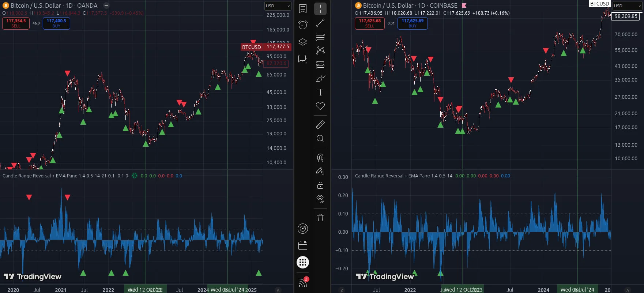Screen dimensions: 644x293
Task: Open the Fibonacci and Gann line tools
Action: pos(320,37)
